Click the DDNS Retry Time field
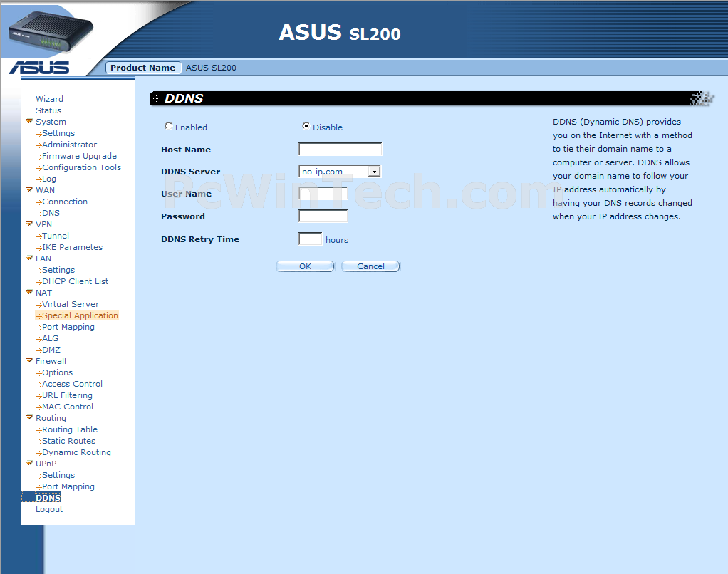 point(310,239)
